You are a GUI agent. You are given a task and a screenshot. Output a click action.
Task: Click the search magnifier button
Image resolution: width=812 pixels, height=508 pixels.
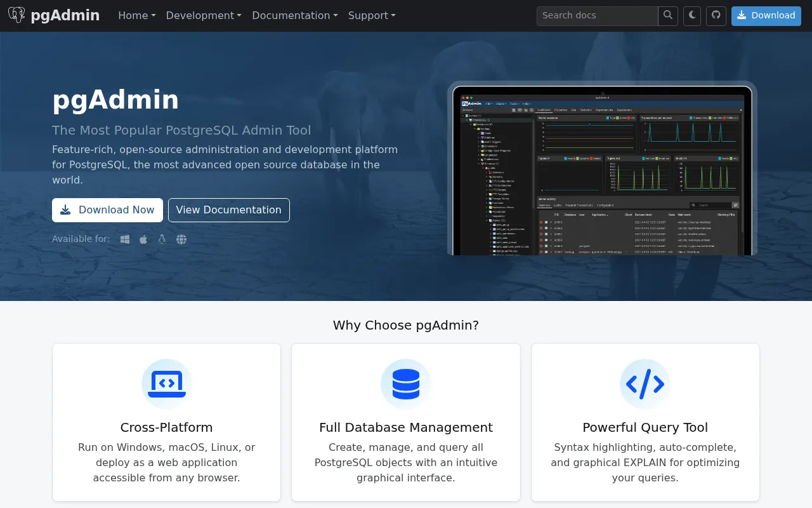pyautogui.click(x=668, y=16)
